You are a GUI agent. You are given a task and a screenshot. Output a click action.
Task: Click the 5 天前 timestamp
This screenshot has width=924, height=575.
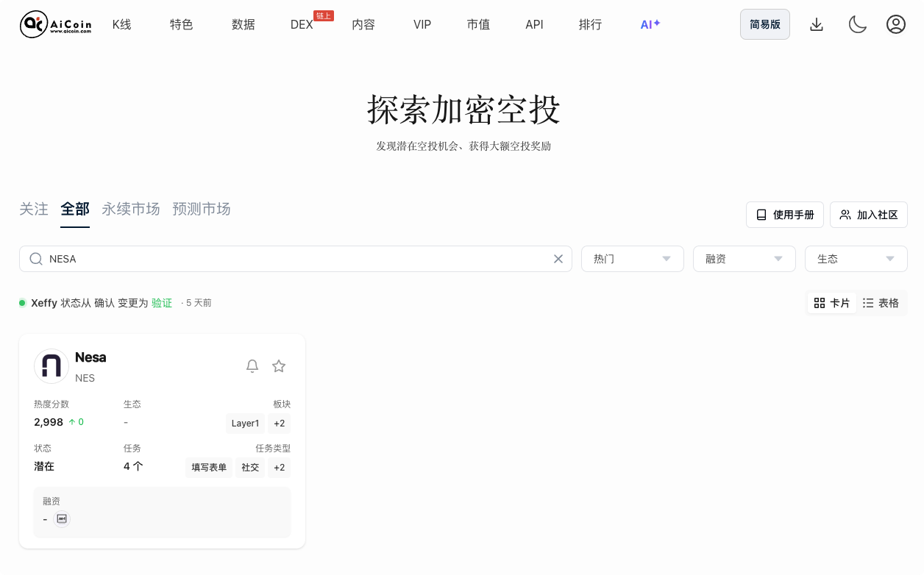point(199,303)
